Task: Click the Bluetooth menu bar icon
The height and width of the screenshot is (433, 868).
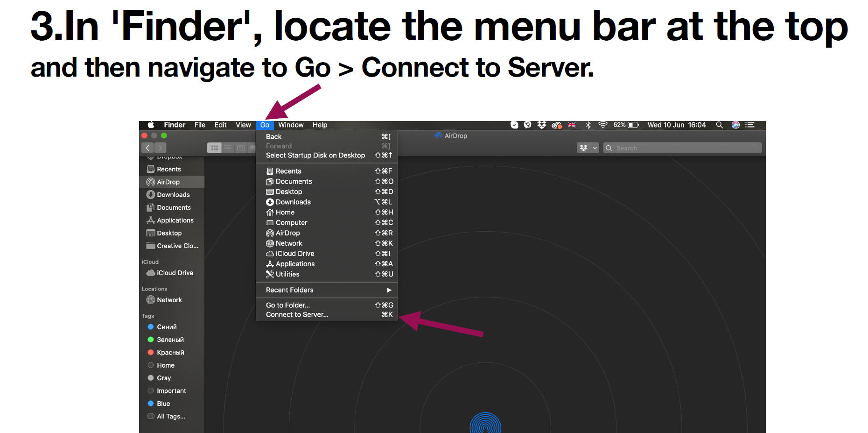Action: (x=588, y=125)
